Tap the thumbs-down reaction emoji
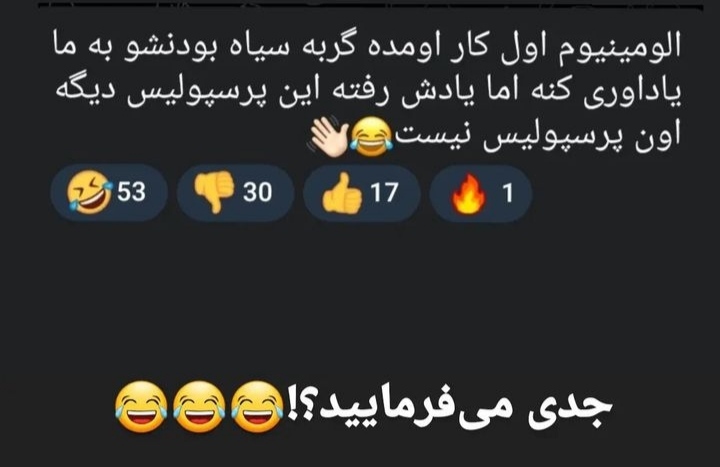Viewport: 720px width, 467px height. point(214,192)
